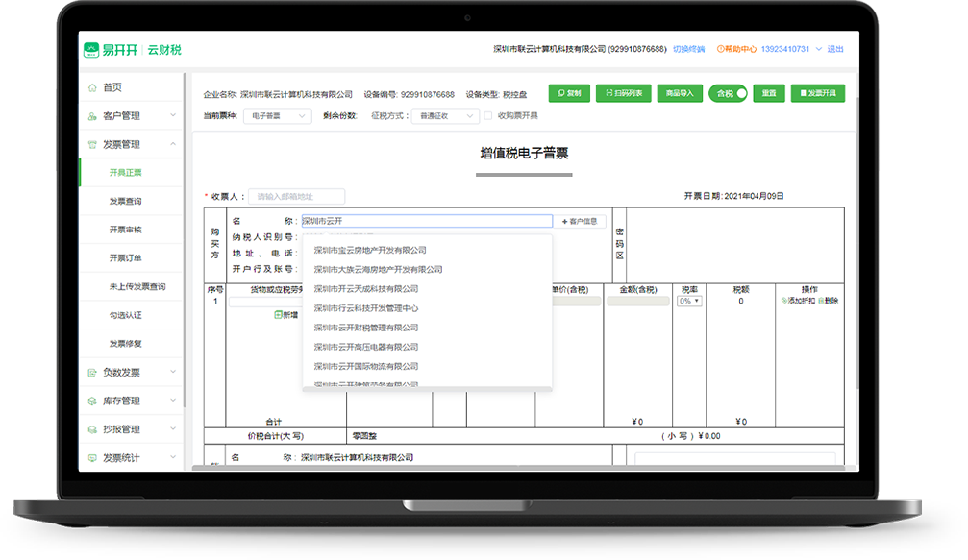Click the 抄报管理 sidebar icon
The image size is (968, 560).
point(92,429)
